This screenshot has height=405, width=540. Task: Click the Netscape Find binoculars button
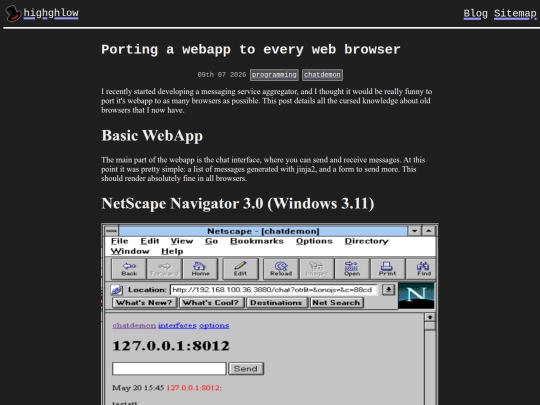click(422, 269)
